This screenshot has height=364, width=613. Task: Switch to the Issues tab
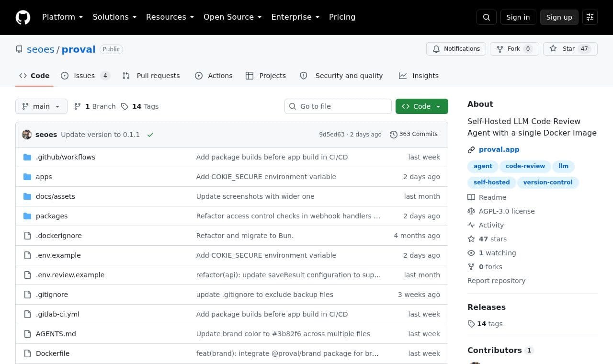tap(85, 76)
